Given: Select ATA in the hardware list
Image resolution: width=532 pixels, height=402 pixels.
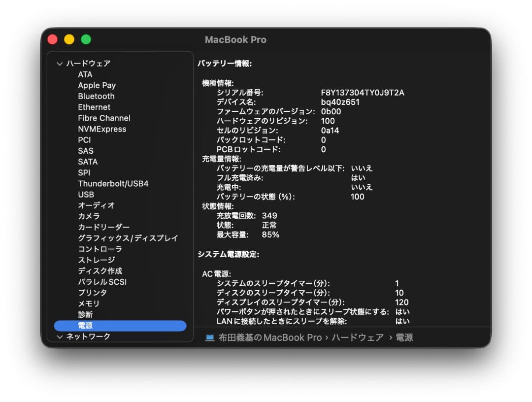Looking at the screenshot, I should 85,74.
